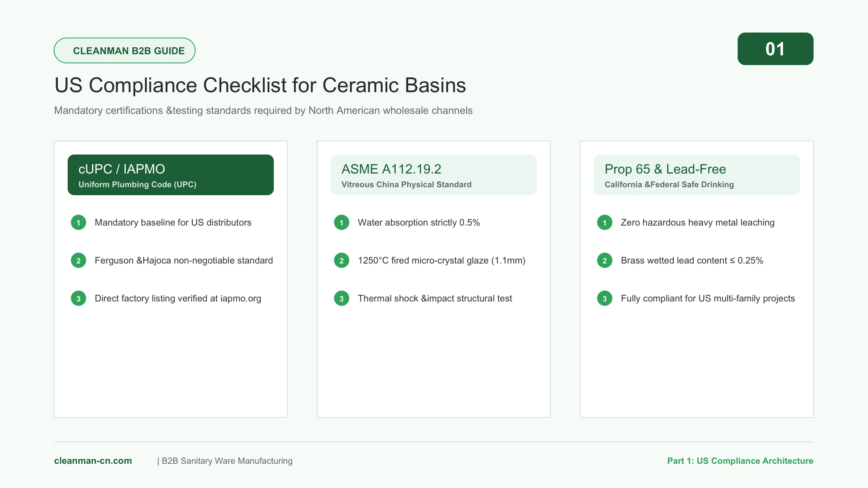The image size is (868, 488).
Task: Click bullet 3 beside 'Thermal shock &impact structural test'
Action: 341,299
